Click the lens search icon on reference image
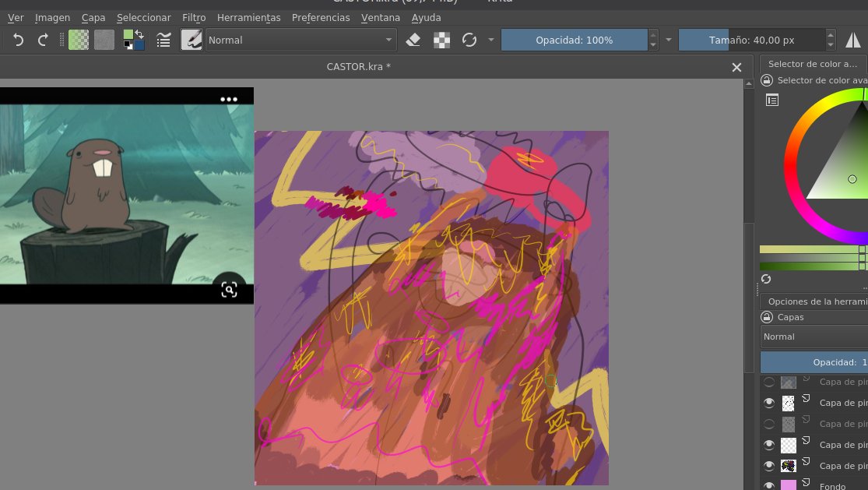This screenshot has width=868, height=490. pyautogui.click(x=229, y=290)
